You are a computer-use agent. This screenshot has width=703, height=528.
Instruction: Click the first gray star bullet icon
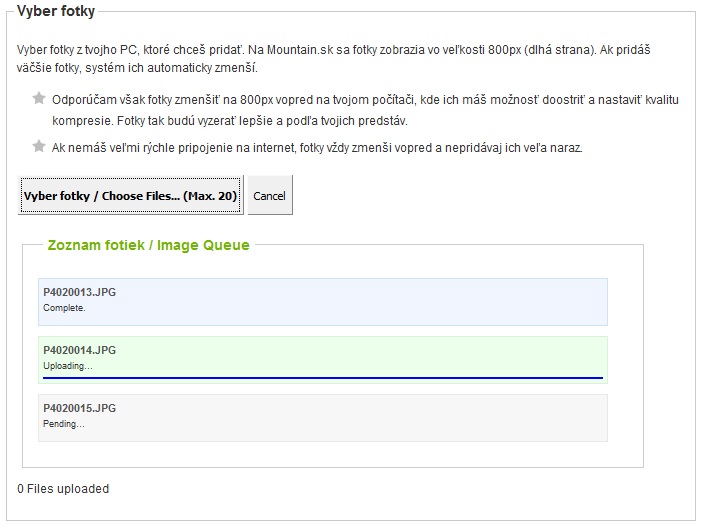39,98
